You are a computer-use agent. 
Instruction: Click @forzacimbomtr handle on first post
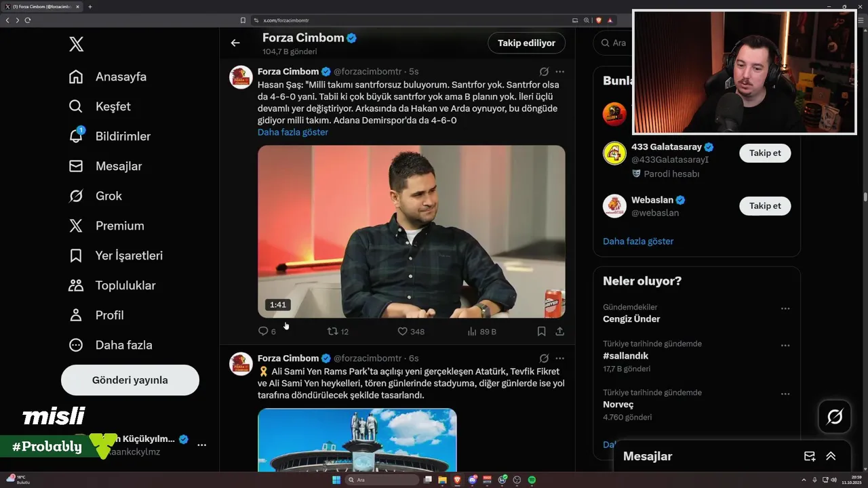click(x=368, y=71)
